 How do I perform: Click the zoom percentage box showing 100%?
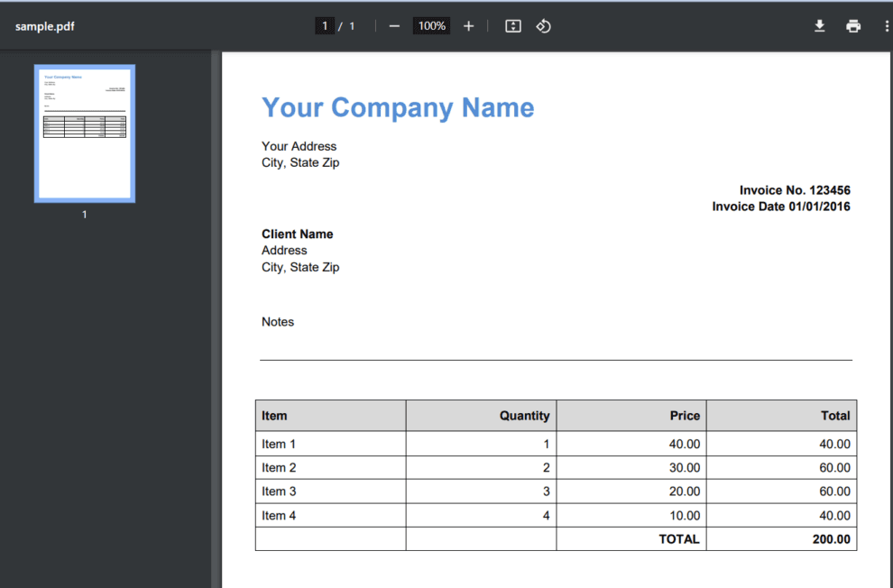tap(431, 25)
